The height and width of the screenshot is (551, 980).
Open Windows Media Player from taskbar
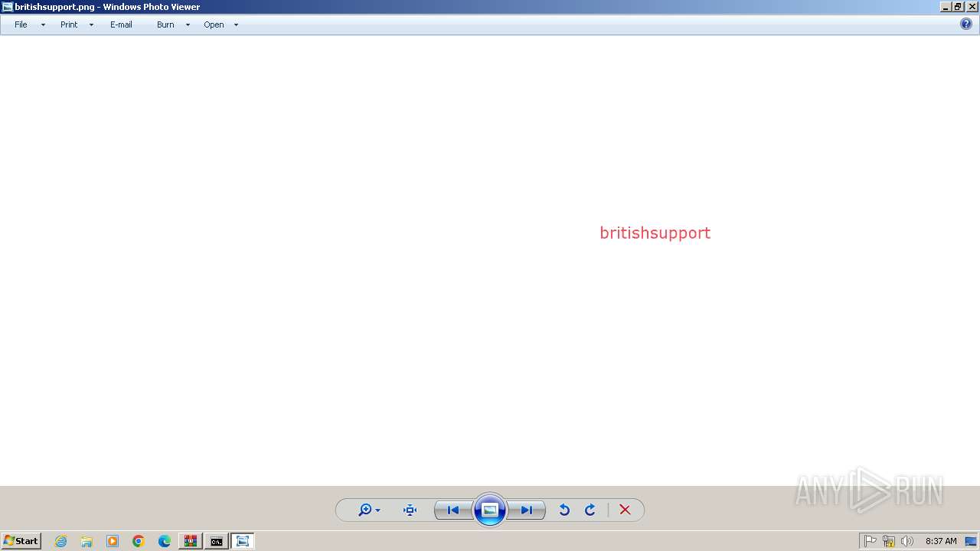113,541
